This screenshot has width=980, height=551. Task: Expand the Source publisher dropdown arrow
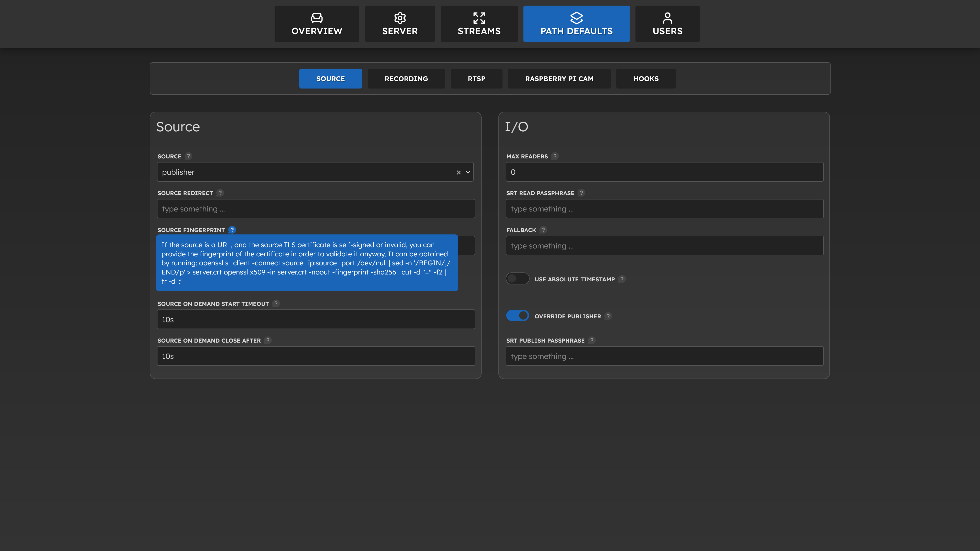point(468,172)
